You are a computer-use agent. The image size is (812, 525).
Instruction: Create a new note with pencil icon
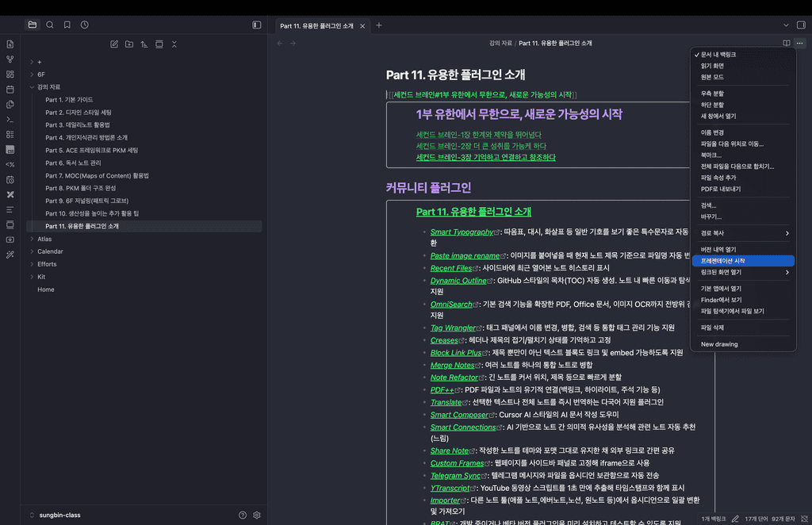pyautogui.click(x=114, y=44)
